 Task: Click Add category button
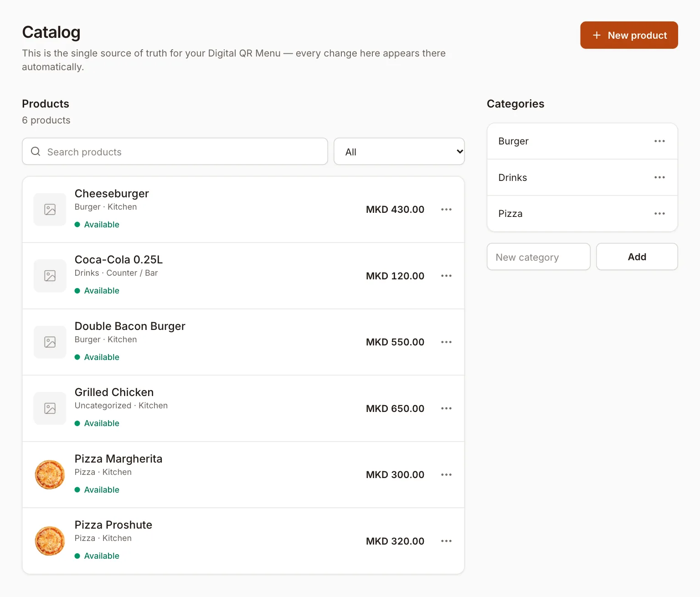(x=637, y=257)
